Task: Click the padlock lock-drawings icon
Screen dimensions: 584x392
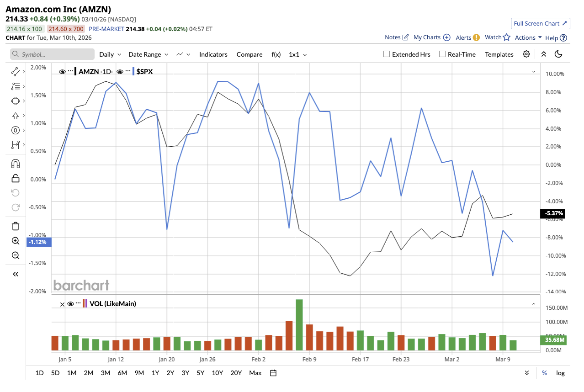Action: [15, 178]
